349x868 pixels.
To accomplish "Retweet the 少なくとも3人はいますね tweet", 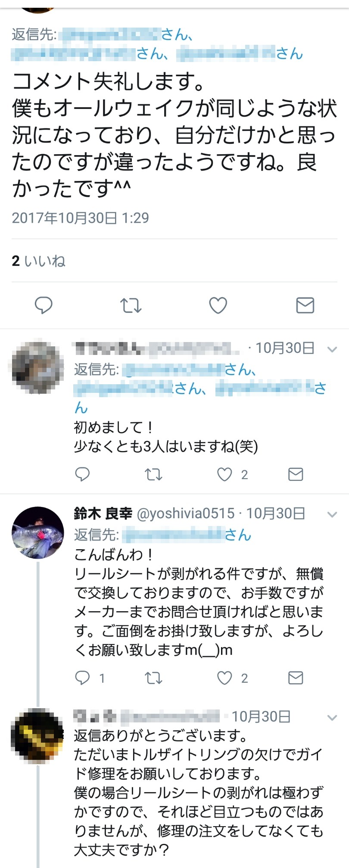I will [153, 474].
